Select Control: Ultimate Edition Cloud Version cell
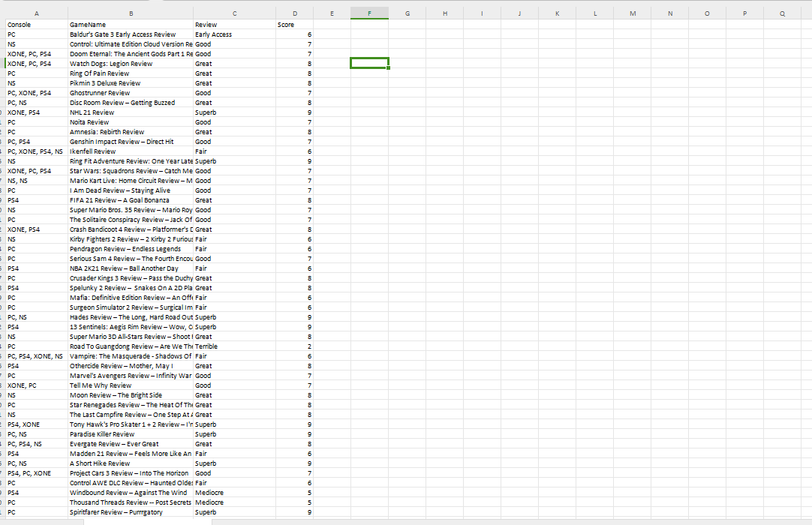Image resolution: width=812 pixels, height=525 pixels. pos(131,44)
